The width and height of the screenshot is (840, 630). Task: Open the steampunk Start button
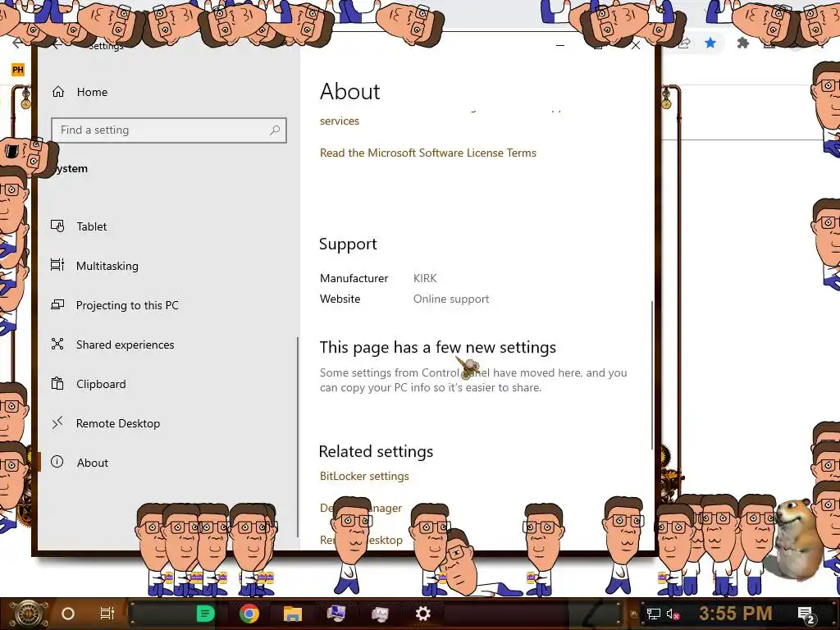[x=28, y=614]
